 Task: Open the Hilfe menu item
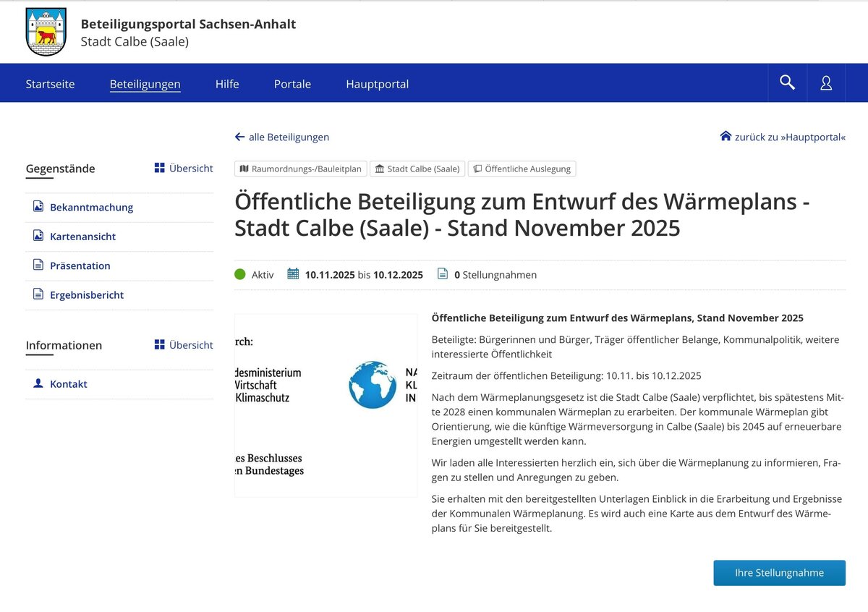(227, 84)
